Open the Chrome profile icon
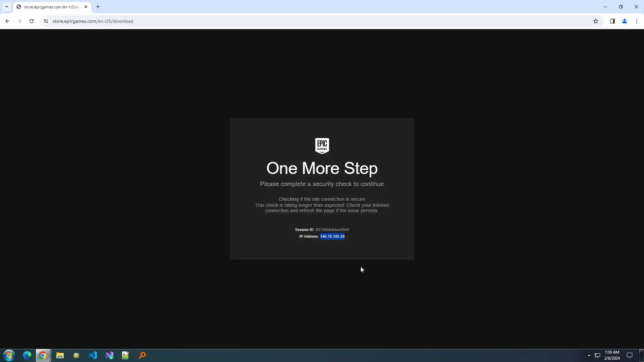The image size is (644, 362). coord(624,21)
